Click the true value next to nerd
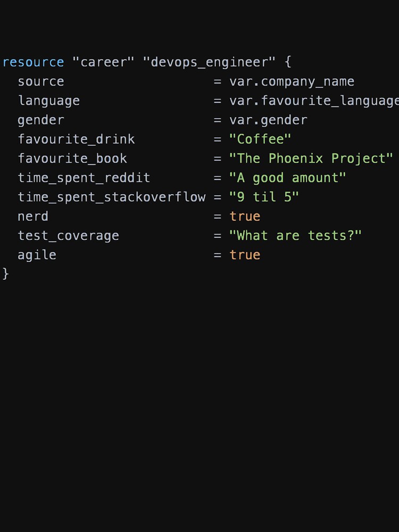Screen dimensions: 399x532 click(x=245, y=216)
